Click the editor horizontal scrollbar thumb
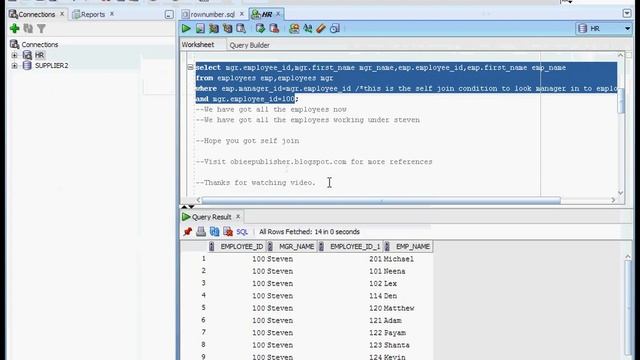The width and height of the screenshot is (640, 360). tap(381, 200)
